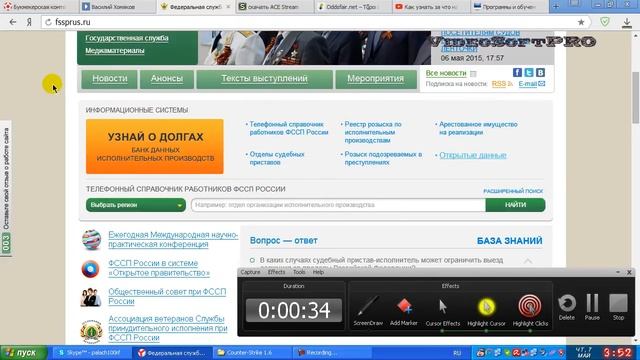Viewport: 640px width, 360px height.
Task: Delete the recording with the Delete button
Action: click(567, 307)
